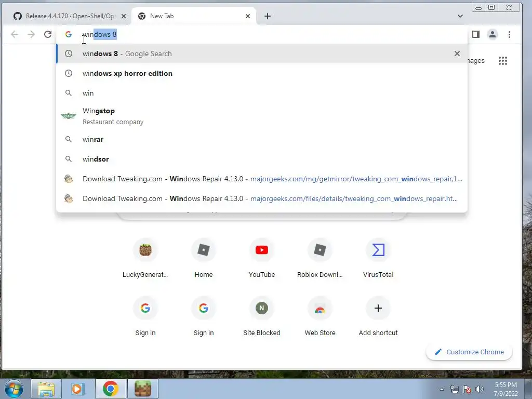Select the Wingstop restaurant suggestion
532x399 pixels.
pyautogui.click(x=262, y=116)
